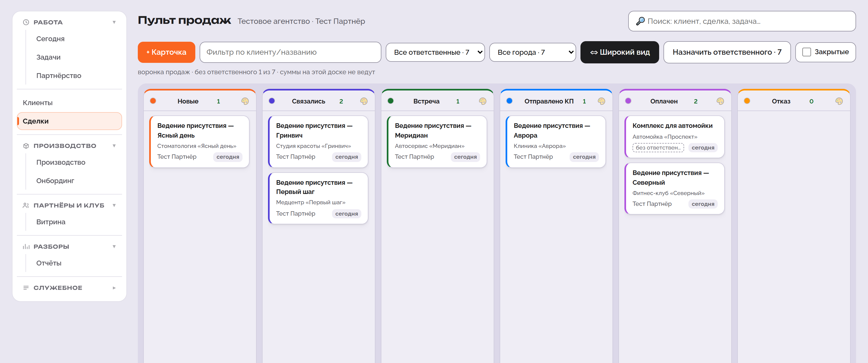
Task: Open palette icon for Оплачен column
Action: (x=720, y=101)
